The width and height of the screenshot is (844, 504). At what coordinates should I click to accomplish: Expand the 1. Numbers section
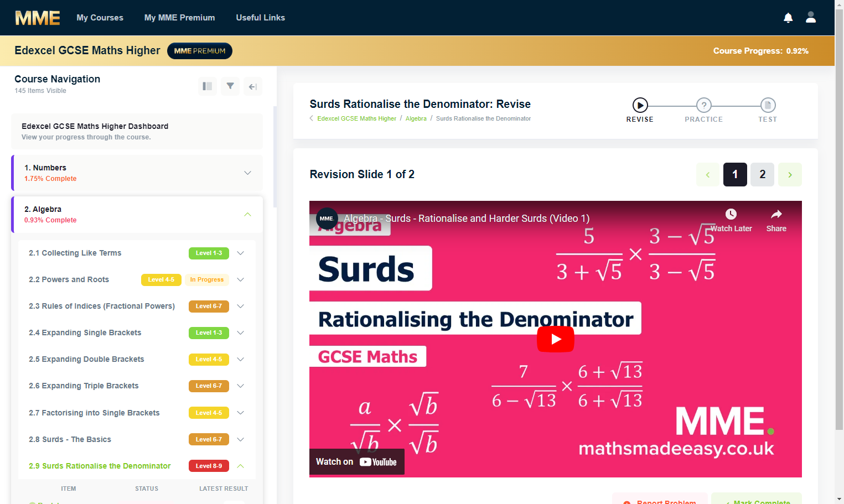pyautogui.click(x=247, y=173)
